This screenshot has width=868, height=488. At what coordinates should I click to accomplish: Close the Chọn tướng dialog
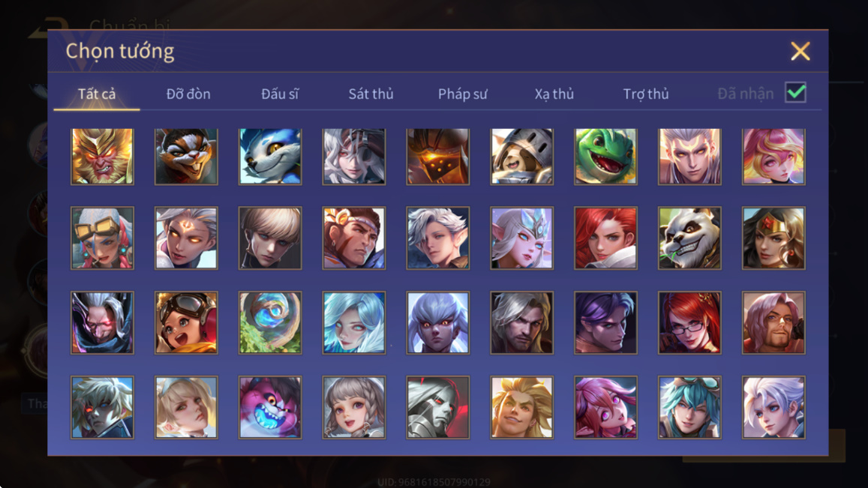click(800, 51)
